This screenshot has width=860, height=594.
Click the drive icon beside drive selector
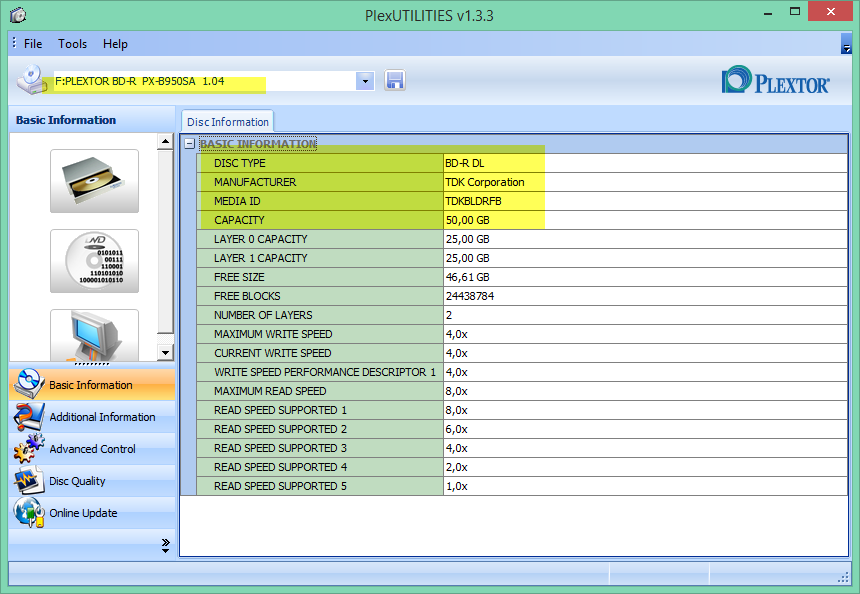[x=31, y=81]
